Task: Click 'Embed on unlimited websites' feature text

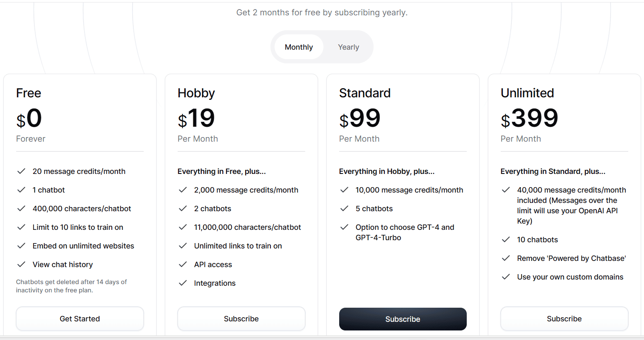Action: (83, 246)
